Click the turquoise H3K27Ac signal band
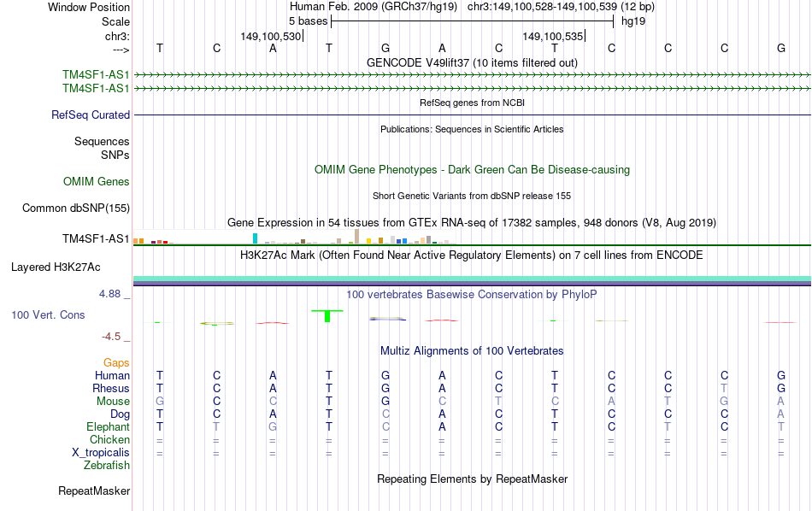 point(472,279)
